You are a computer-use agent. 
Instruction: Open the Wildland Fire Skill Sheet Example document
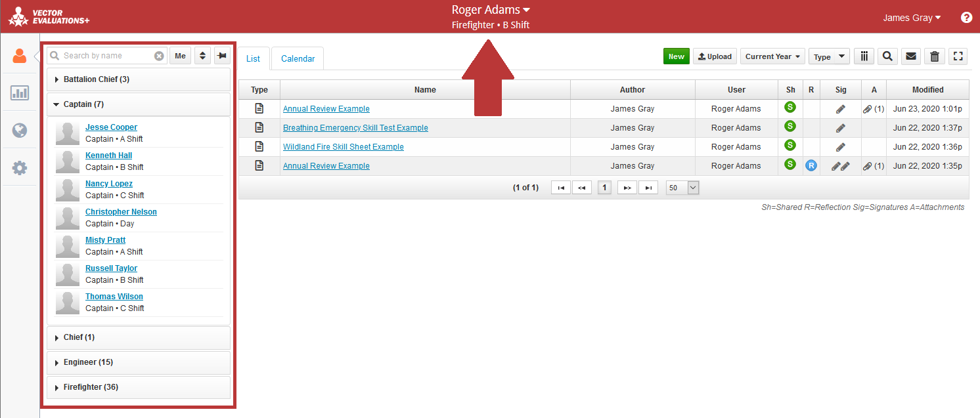343,146
